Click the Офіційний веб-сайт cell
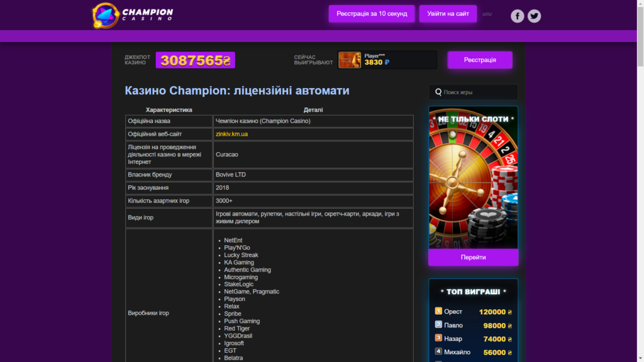Viewport: 644px width, 362px height. click(169, 134)
